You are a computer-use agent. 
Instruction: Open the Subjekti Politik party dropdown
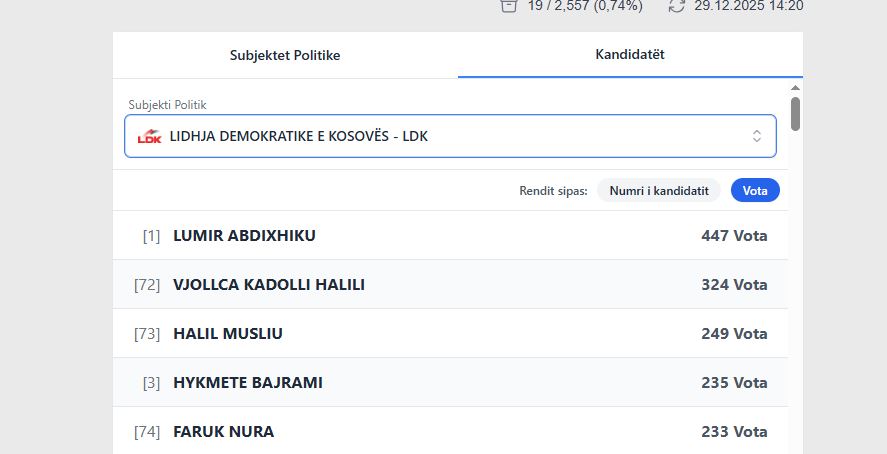tap(450, 136)
